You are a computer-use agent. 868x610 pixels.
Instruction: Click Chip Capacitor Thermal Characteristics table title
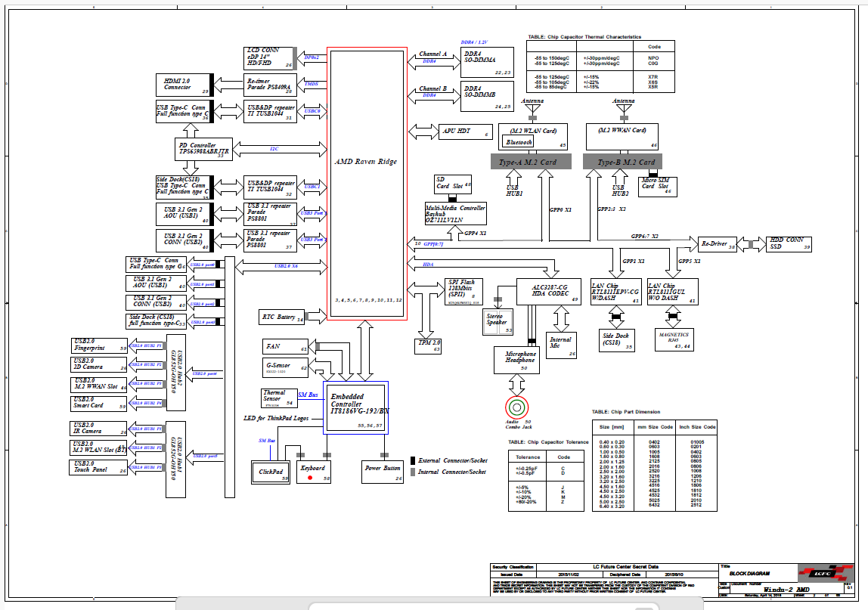click(584, 37)
